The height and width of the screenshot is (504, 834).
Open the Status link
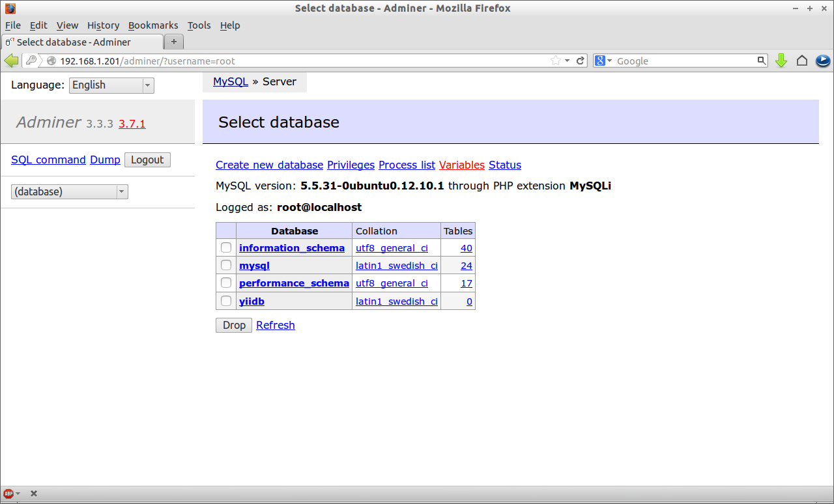pos(505,165)
